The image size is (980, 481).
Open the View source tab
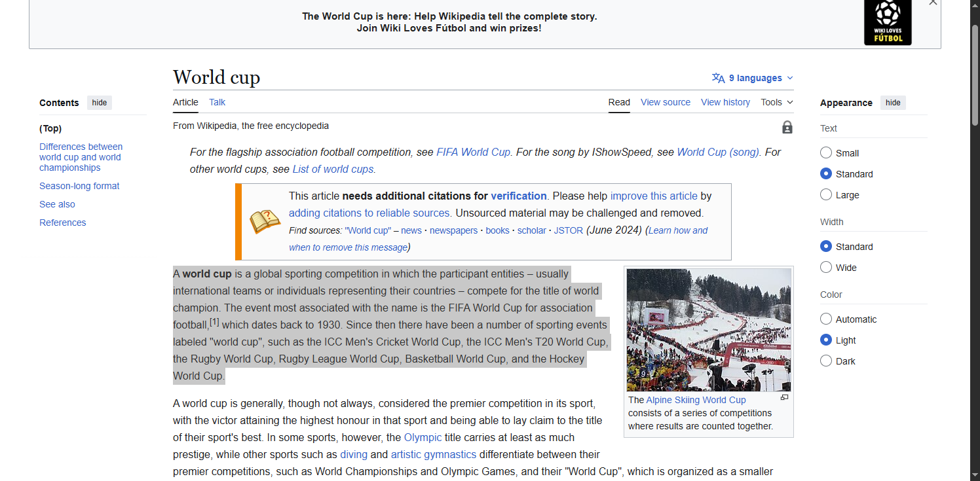click(666, 102)
